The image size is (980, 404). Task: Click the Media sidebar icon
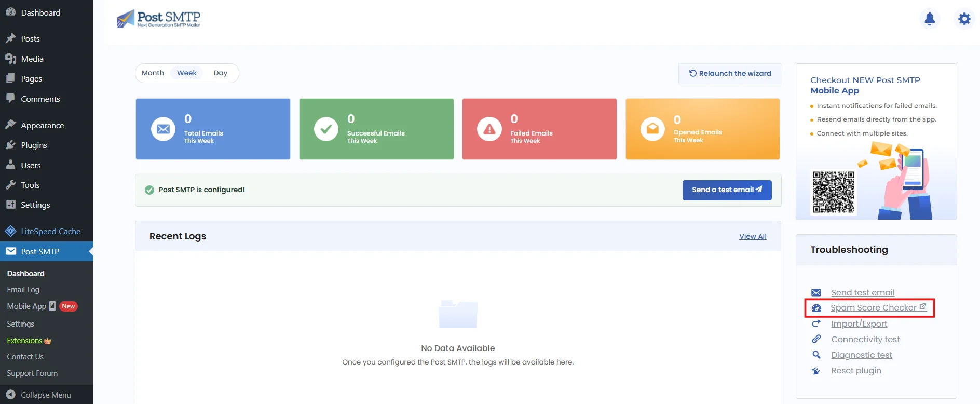pos(10,59)
